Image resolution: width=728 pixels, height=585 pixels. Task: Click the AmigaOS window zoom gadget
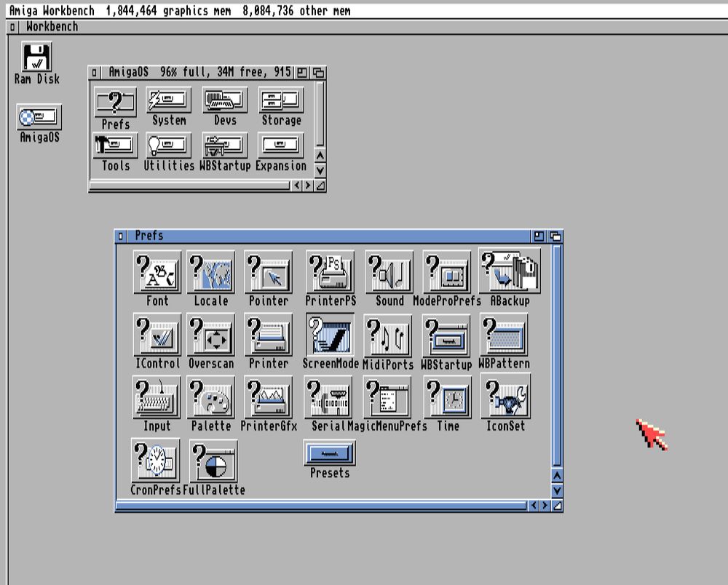[x=302, y=72]
